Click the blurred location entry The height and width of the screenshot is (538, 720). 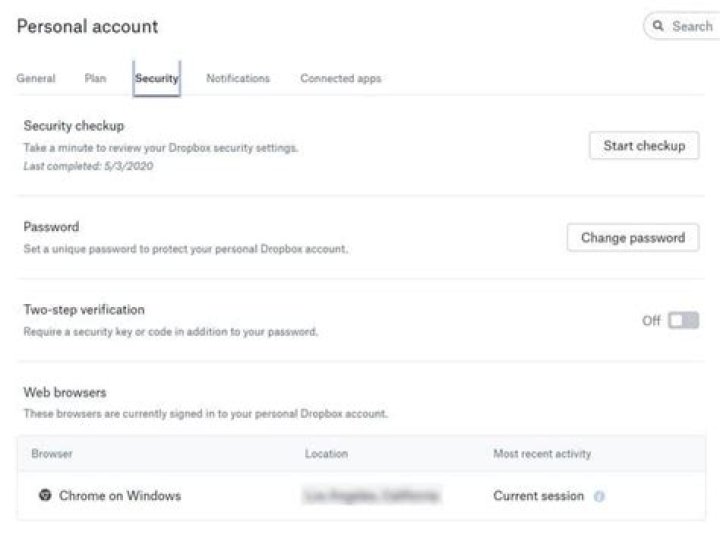point(373,495)
